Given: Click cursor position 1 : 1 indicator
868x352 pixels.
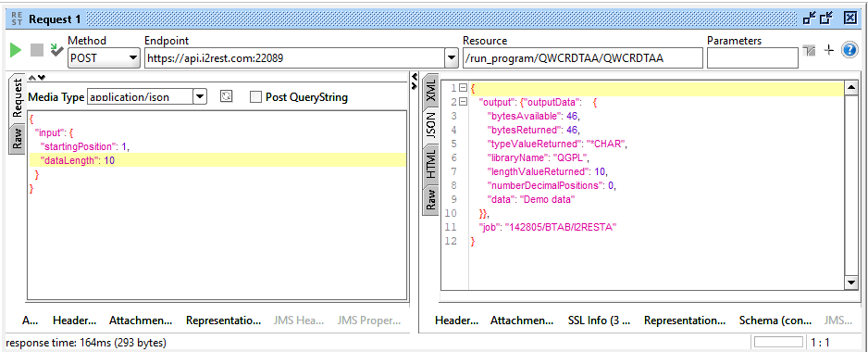Looking at the screenshot, I should tap(820, 342).
